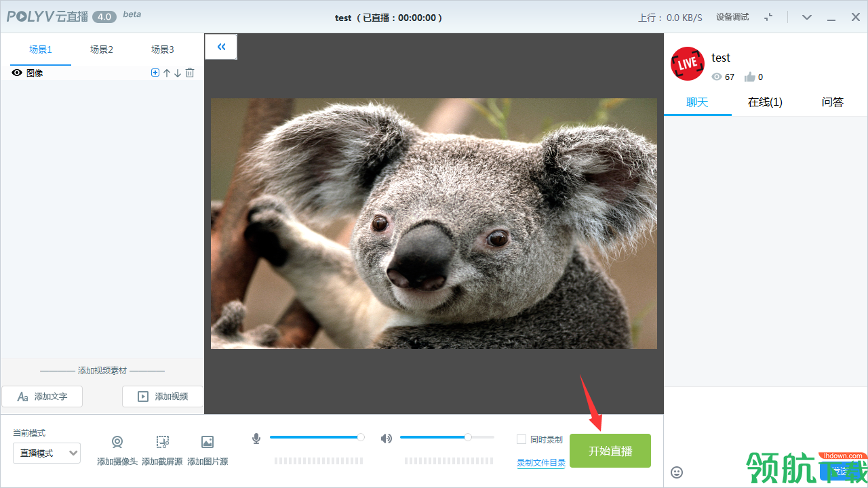868x488 pixels.
Task: Open the 聊天 chat tab
Action: coord(697,102)
